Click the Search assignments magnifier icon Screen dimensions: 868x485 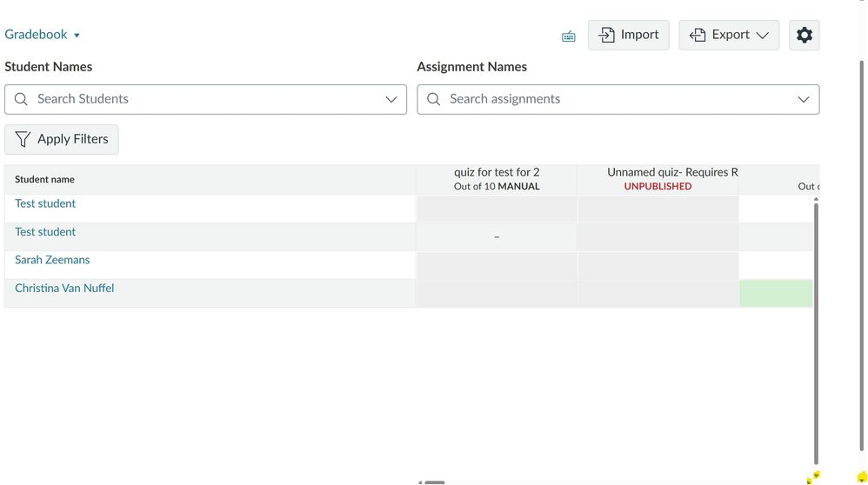[433, 99]
